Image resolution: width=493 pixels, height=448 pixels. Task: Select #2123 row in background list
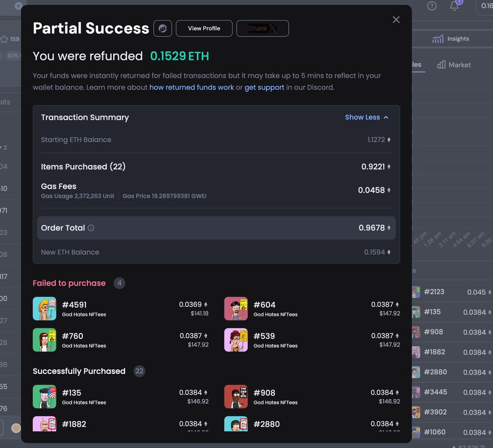(452, 292)
